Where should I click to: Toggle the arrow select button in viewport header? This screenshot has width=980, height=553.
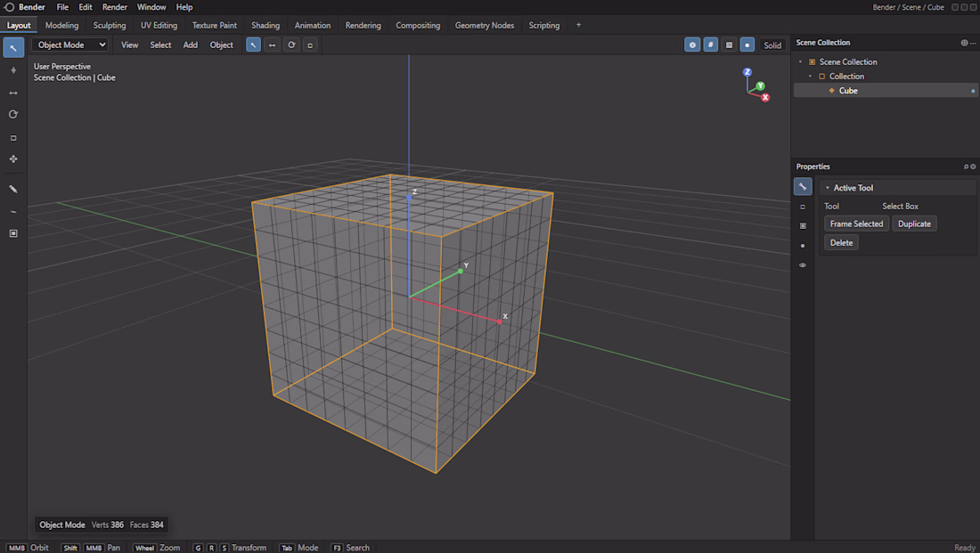pyautogui.click(x=253, y=45)
